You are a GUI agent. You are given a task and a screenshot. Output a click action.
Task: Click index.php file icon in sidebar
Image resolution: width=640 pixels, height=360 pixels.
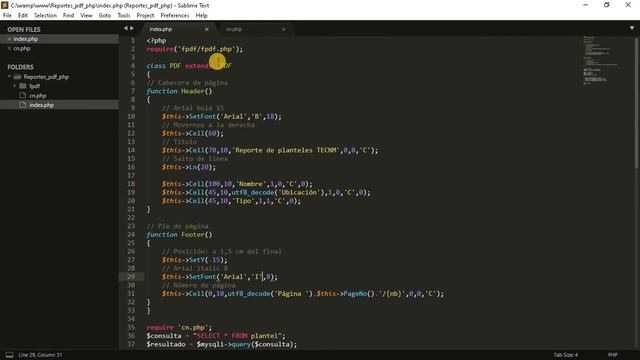(23, 104)
